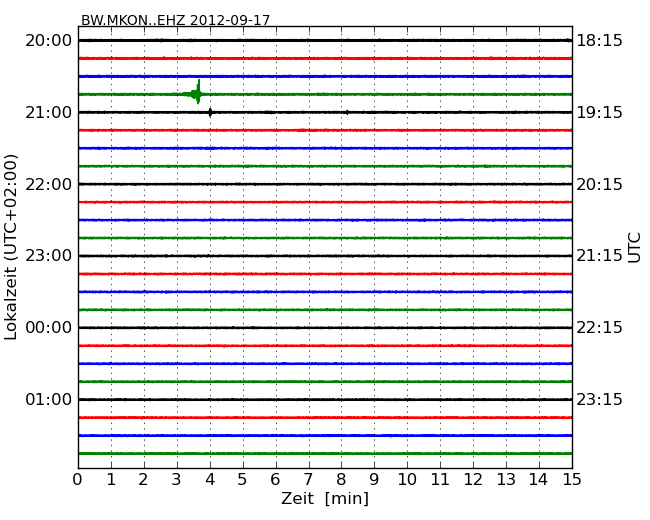Click the x-axis tick label 15
This screenshot has width=650, height=520.
[x=572, y=479]
